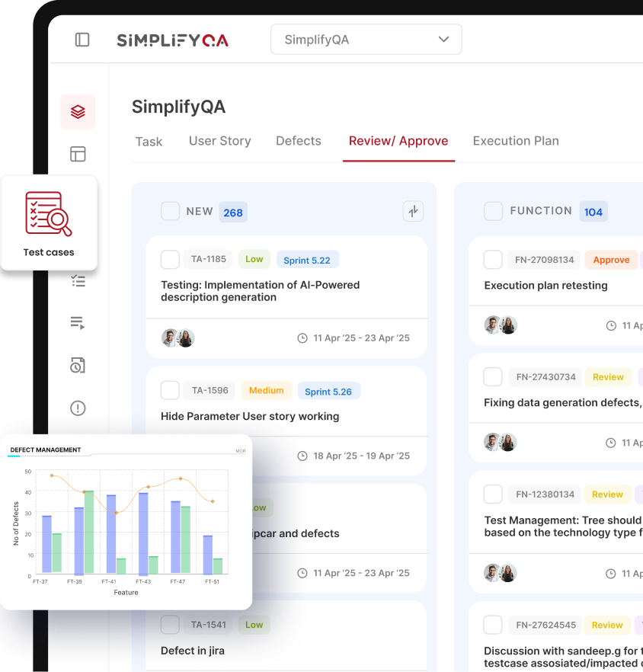The image size is (643, 672).
Task: Open the checklist sidebar icon
Action: click(x=78, y=281)
